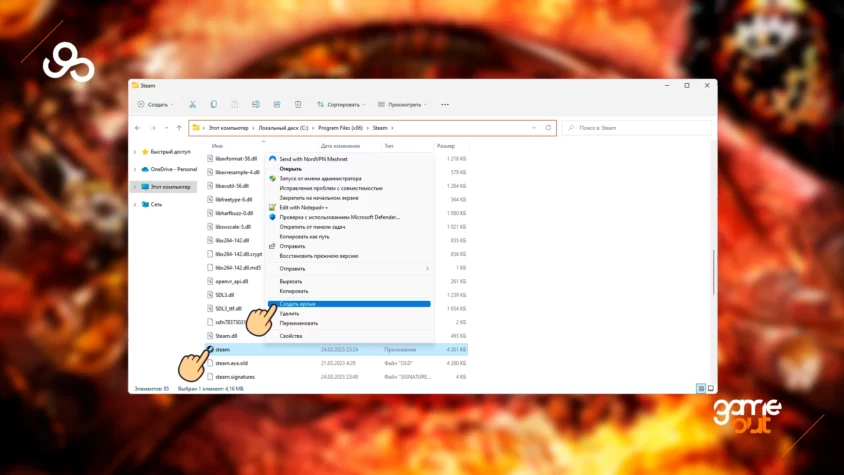
Task: Choose Удалить in context menu
Action: 350,313
